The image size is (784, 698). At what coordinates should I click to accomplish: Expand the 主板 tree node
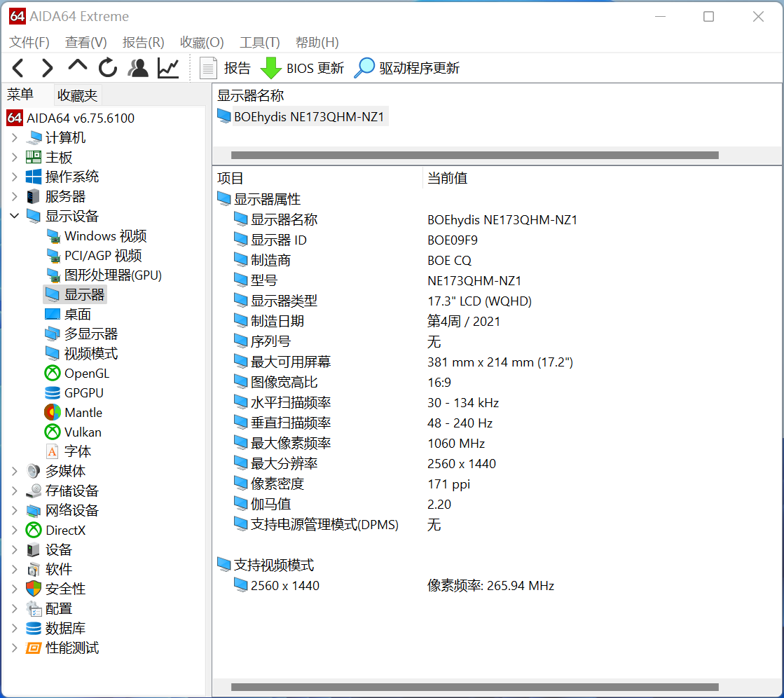pos(15,157)
